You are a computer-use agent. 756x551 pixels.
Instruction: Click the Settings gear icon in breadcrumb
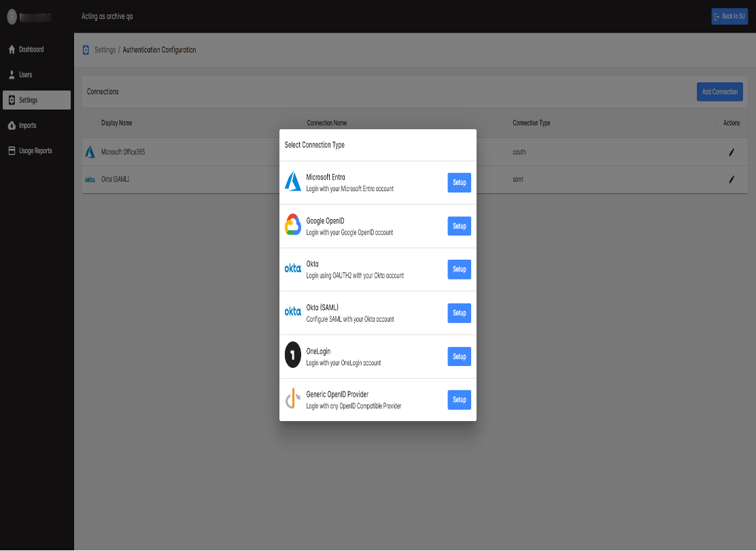click(x=86, y=50)
